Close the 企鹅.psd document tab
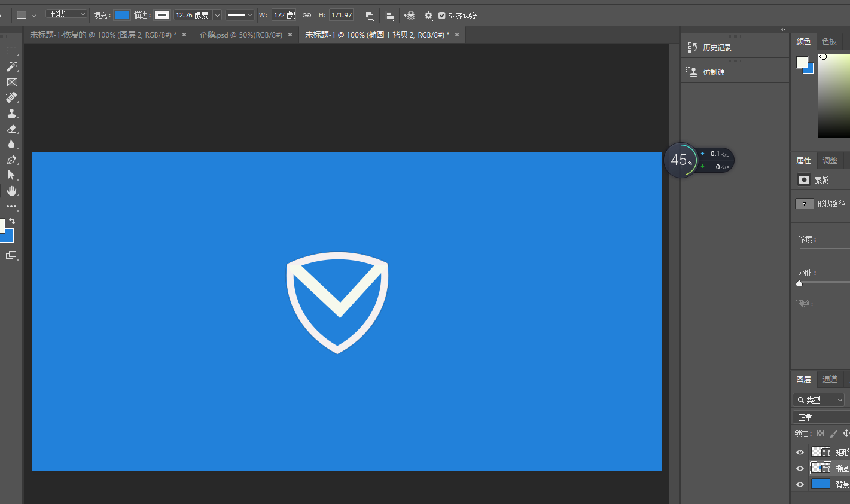850x504 pixels. pyautogui.click(x=290, y=35)
